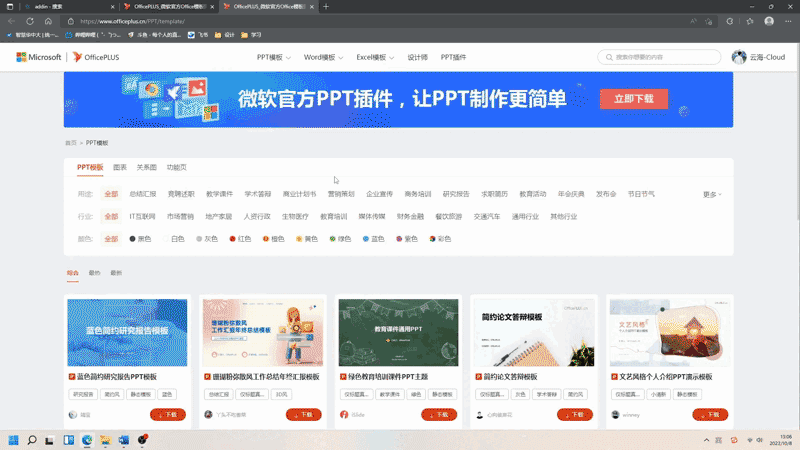
Task: Refresh the browser page
Action: (30, 21)
